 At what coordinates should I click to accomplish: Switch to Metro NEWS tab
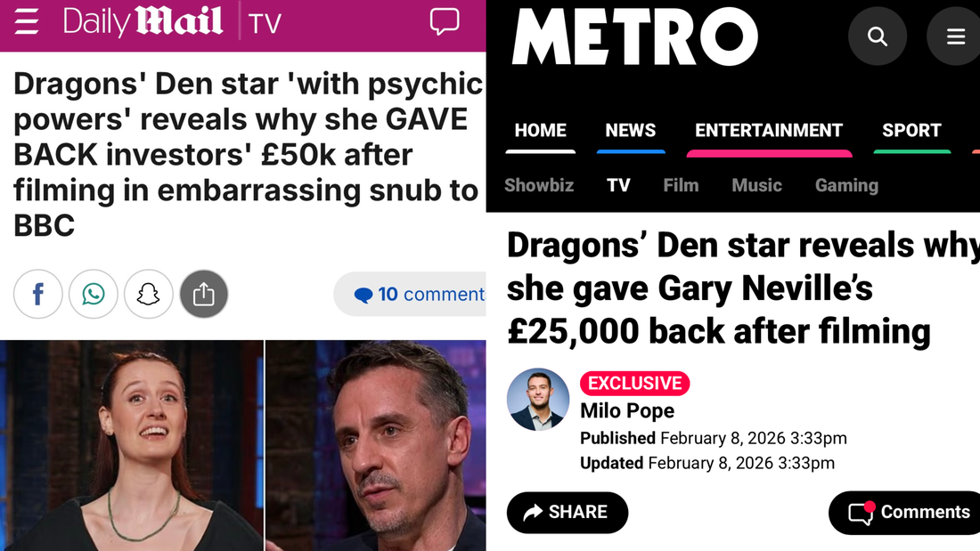coord(630,130)
